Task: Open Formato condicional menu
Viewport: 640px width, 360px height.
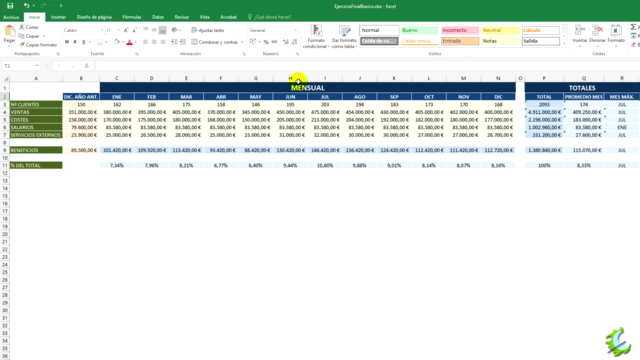Action: (316, 37)
